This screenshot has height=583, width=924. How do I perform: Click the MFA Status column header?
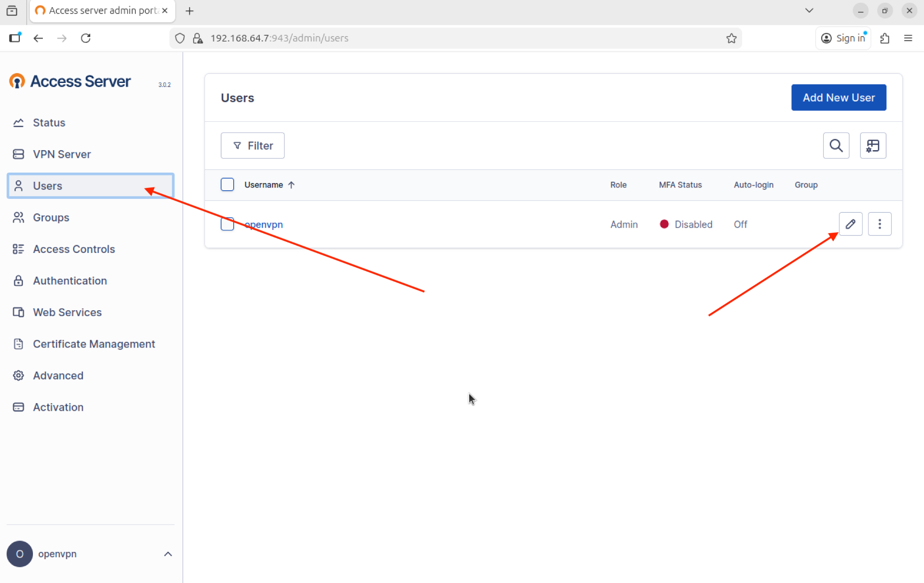[x=680, y=185]
